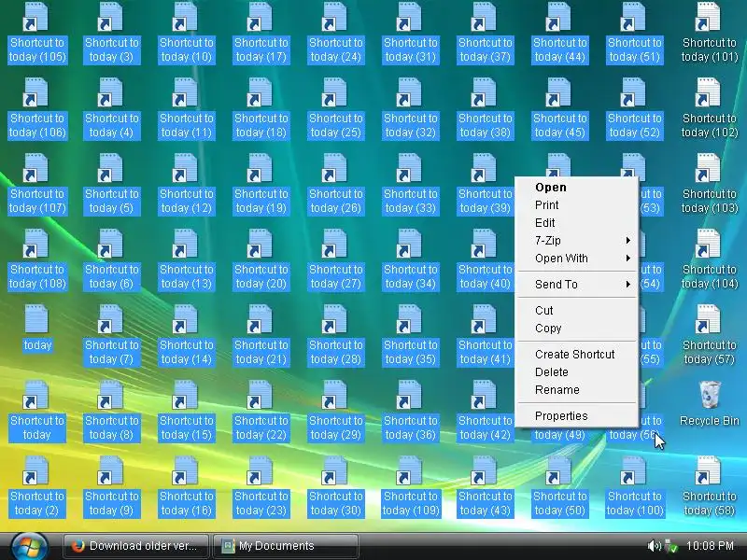Select 'Shortcut to today (43)' icon
747x560 pixels.
click(485, 487)
